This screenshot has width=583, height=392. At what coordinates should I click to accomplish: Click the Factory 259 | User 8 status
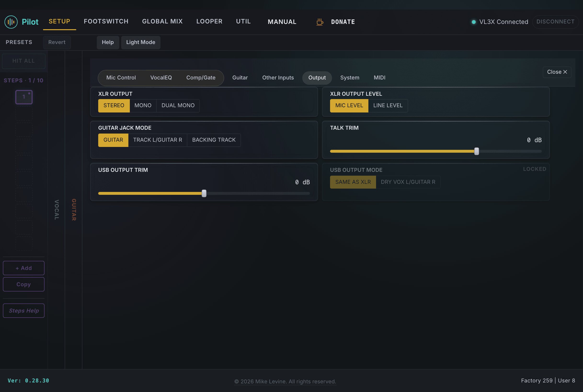(548, 381)
